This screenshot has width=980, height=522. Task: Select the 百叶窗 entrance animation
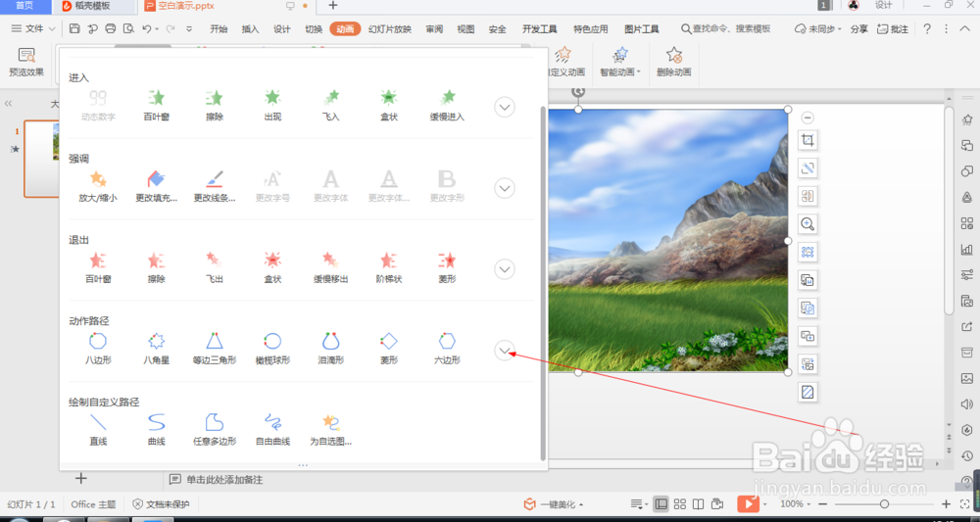156,105
